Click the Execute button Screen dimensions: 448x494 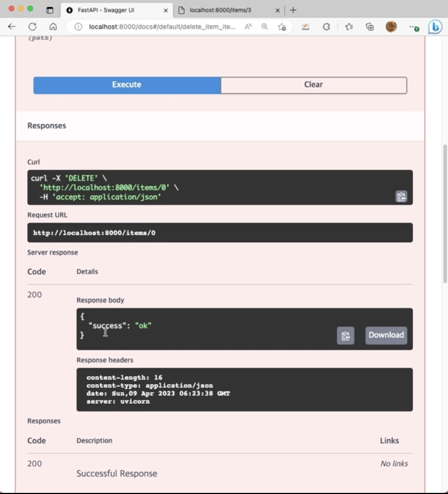127,85
